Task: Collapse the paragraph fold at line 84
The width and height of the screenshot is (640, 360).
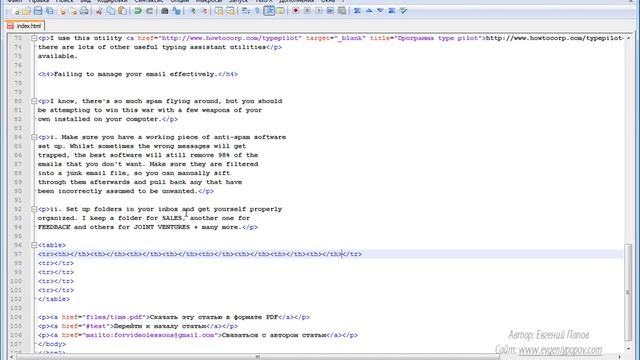Action: 34,137
